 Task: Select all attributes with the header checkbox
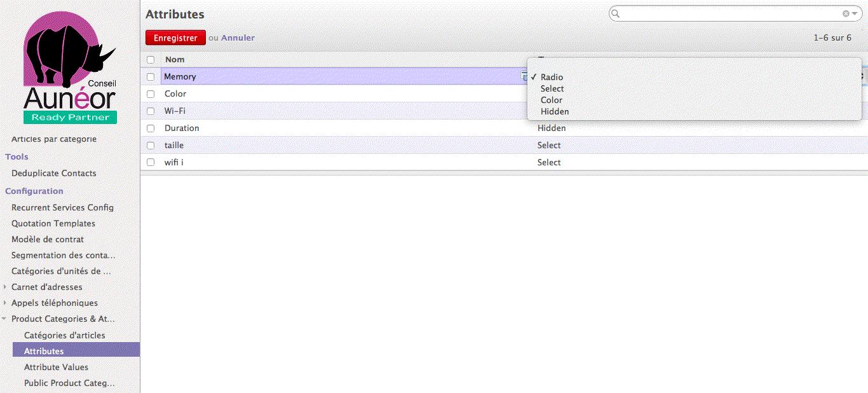(151, 59)
